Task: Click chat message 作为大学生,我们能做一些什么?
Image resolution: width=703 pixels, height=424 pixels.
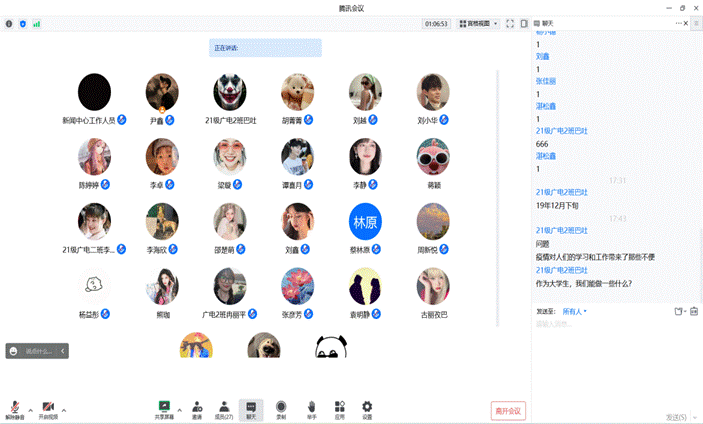Action: click(x=584, y=284)
